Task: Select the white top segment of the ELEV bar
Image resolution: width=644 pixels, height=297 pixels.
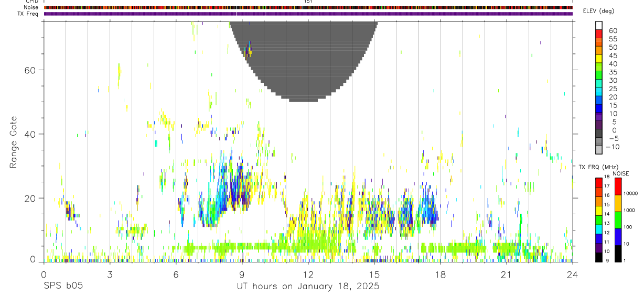Action: click(x=599, y=26)
